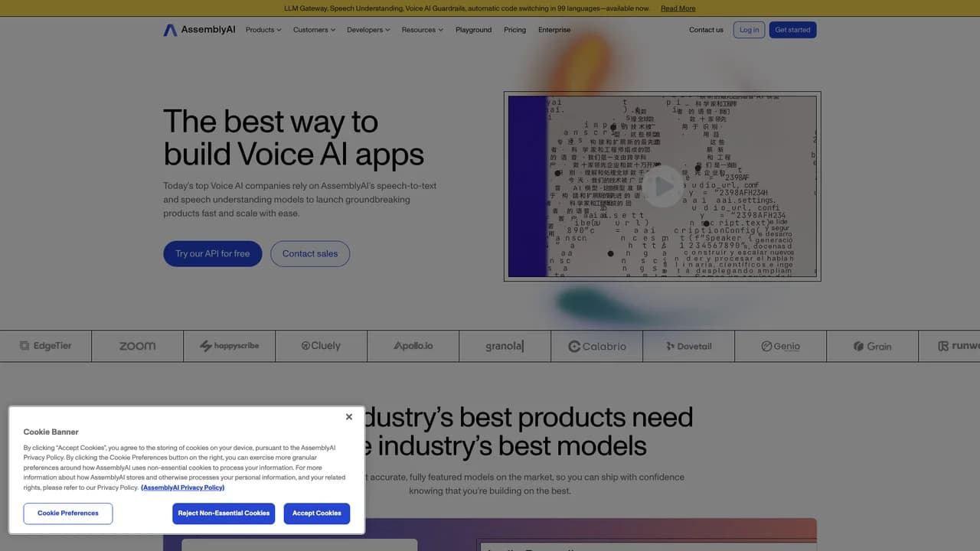Click the Calabrio customer logo
Viewport: 980px width, 551px height.
[x=597, y=347]
